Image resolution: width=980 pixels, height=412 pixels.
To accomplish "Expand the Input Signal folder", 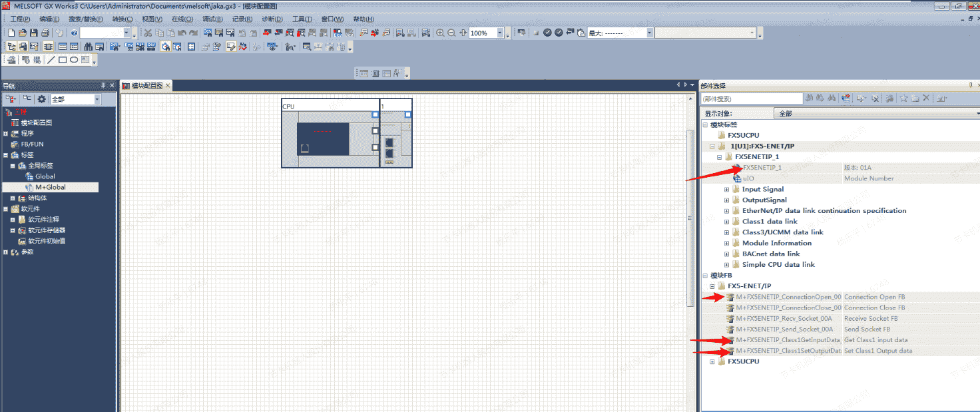I will click(727, 190).
